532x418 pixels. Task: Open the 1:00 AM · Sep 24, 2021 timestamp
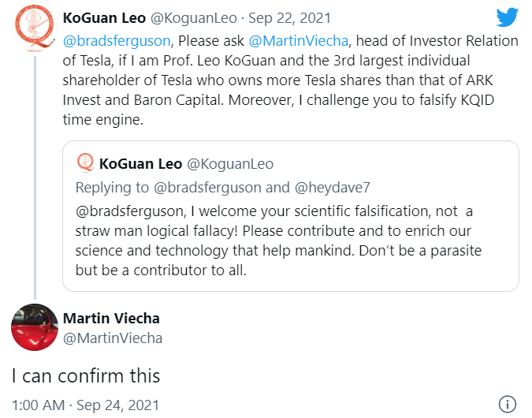click(x=85, y=405)
